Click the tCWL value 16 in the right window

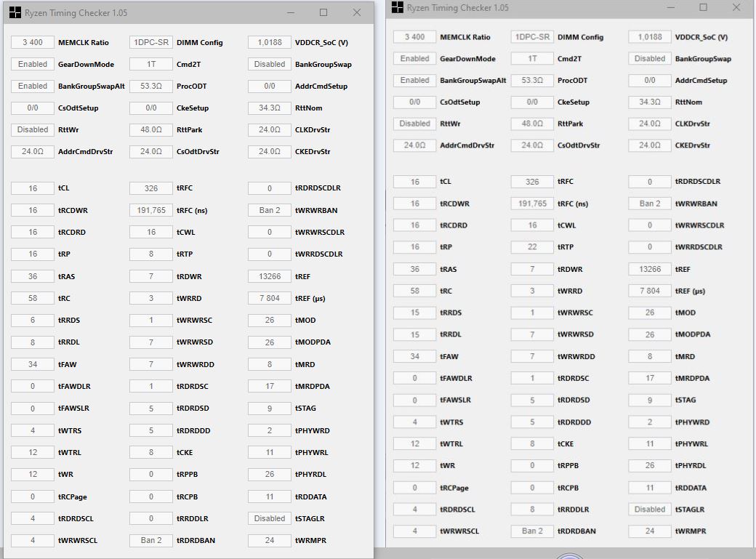pos(532,225)
